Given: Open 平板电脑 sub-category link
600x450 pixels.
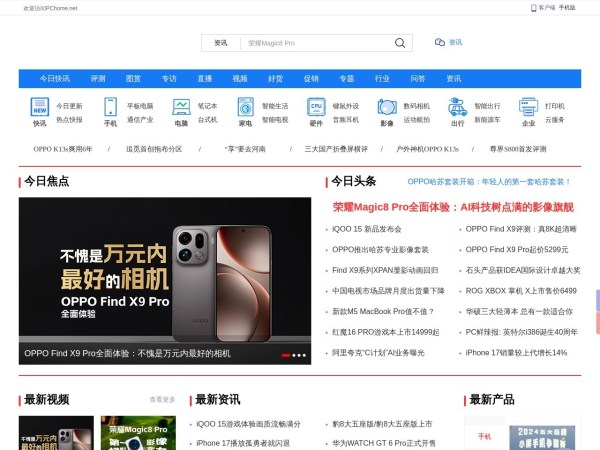Looking at the screenshot, I should (140, 106).
